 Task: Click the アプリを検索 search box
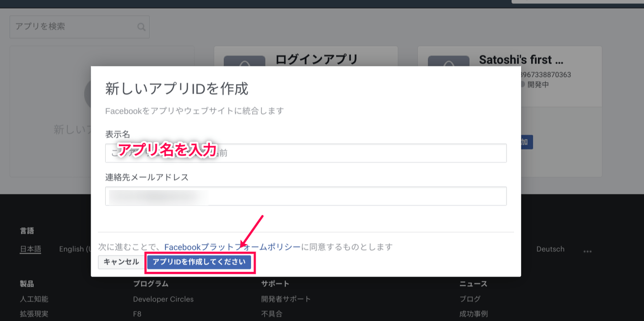(x=79, y=27)
